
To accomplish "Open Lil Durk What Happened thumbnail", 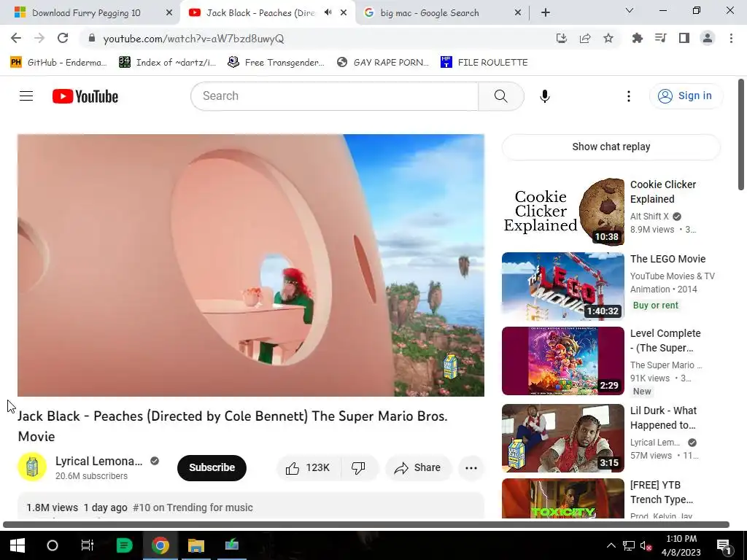I will tap(562, 438).
